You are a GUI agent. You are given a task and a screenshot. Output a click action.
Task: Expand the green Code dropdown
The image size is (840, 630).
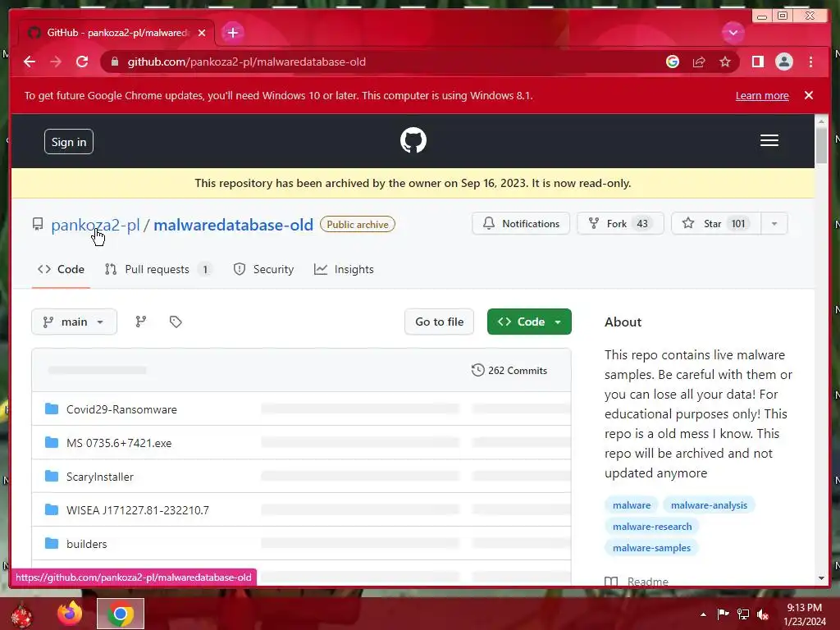click(x=529, y=322)
